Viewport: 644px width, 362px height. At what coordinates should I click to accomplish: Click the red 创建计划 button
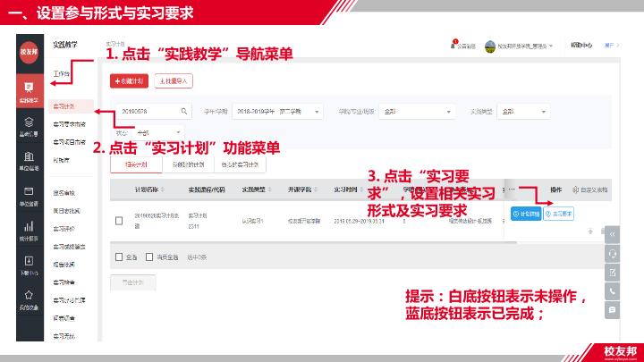point(130,80)
